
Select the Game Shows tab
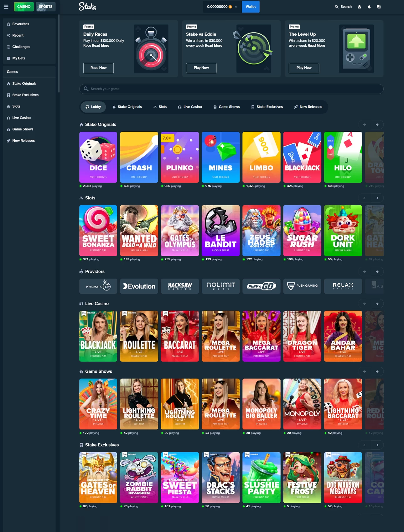click(226, 107)
